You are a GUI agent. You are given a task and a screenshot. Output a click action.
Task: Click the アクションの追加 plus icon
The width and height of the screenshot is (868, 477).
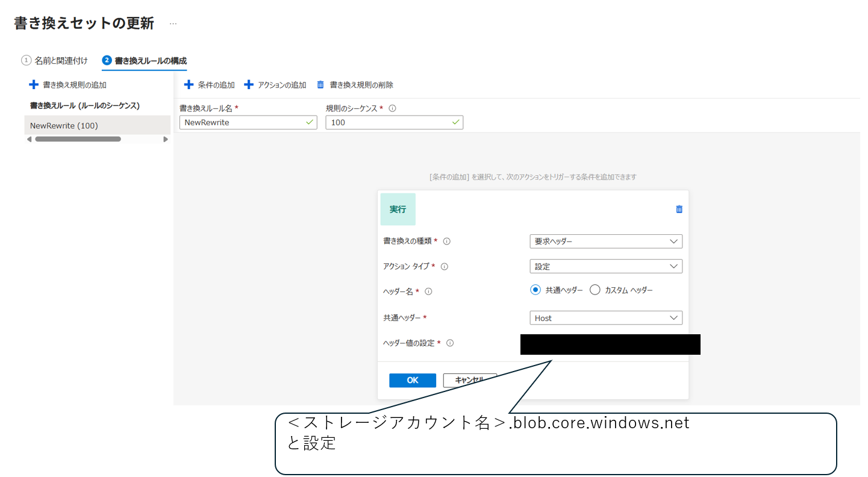pyautogui.click(x=249, y=84)
